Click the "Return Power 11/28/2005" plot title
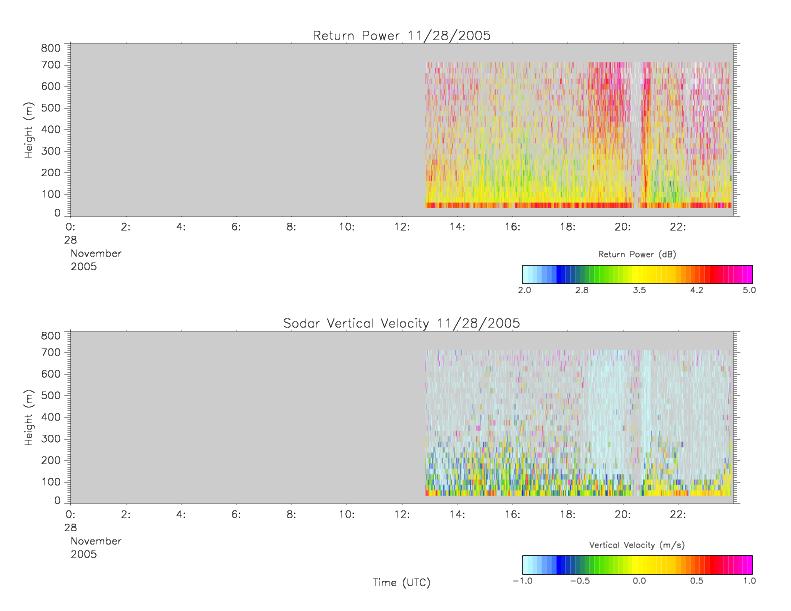 click(402, 35)
